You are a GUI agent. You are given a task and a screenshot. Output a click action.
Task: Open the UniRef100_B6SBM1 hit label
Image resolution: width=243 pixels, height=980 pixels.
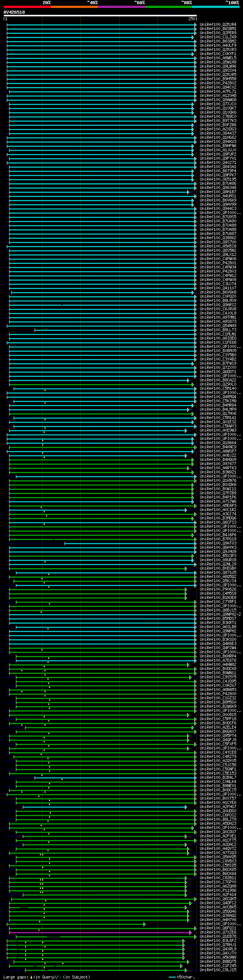click(218, 29)
